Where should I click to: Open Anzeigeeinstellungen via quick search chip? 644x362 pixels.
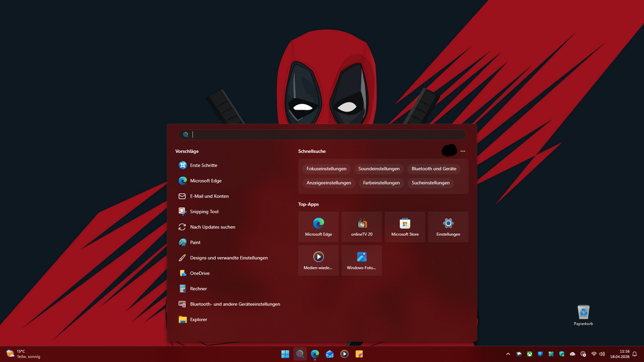[x=329, y=183]
